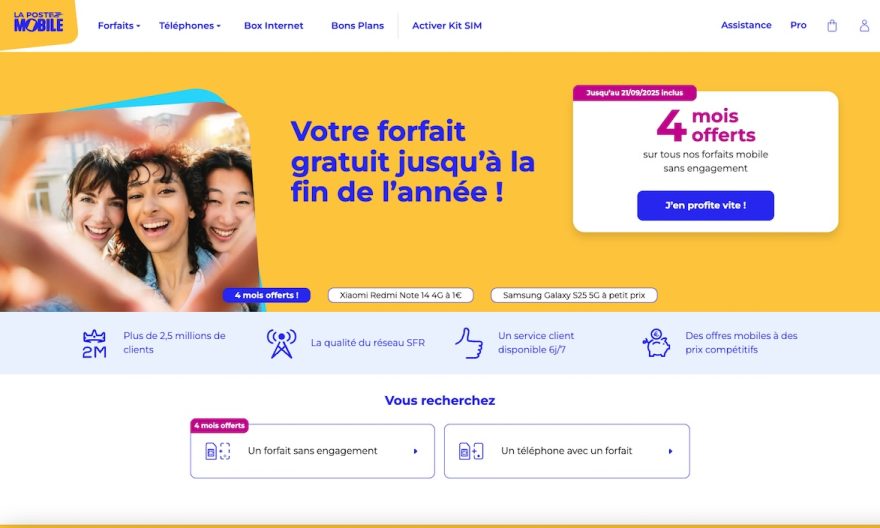
Task: Click the J'en profite vite ! button
Action: [705, 205]
